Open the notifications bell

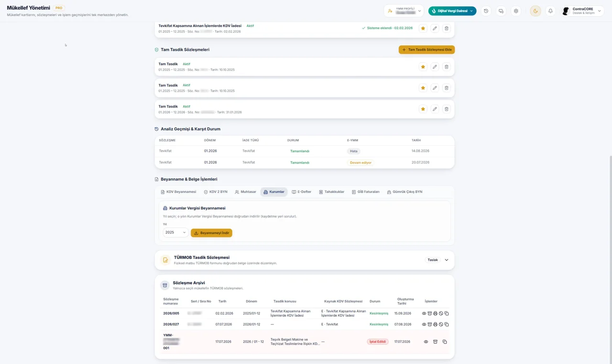tap(550, 11)
